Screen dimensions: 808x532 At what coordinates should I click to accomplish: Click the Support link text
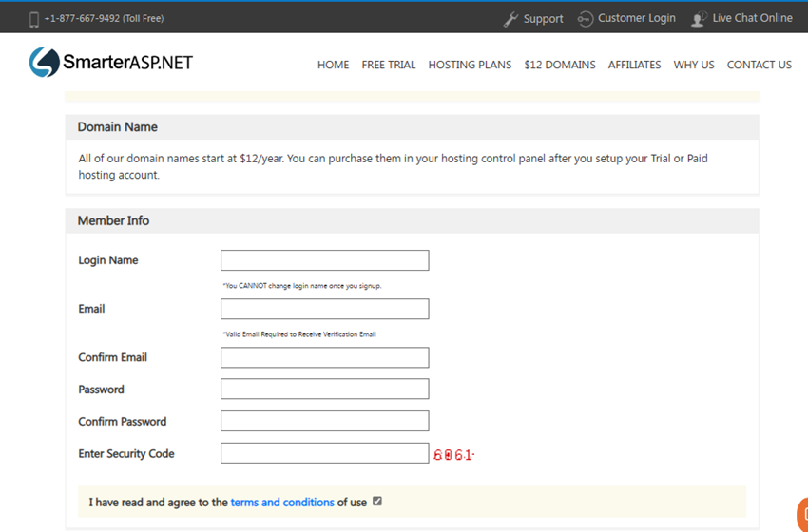(x=543, y=19)
